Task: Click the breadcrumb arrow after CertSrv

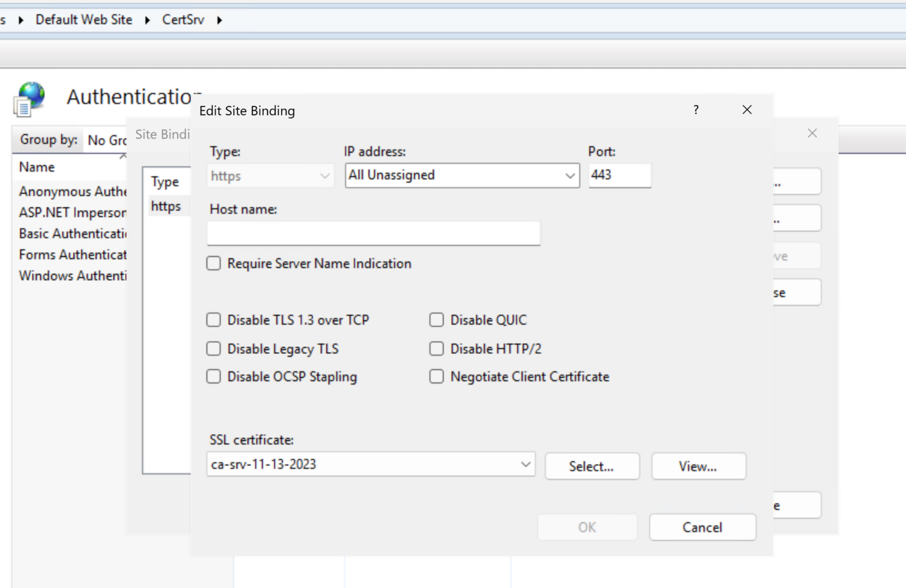Action: click(219, 19)
